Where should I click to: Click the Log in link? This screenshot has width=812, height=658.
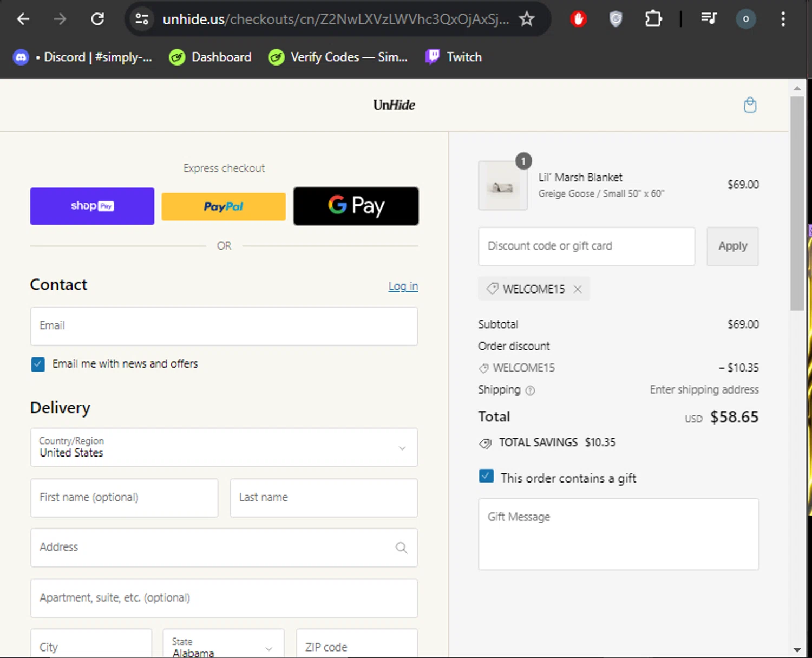[403, 286]
